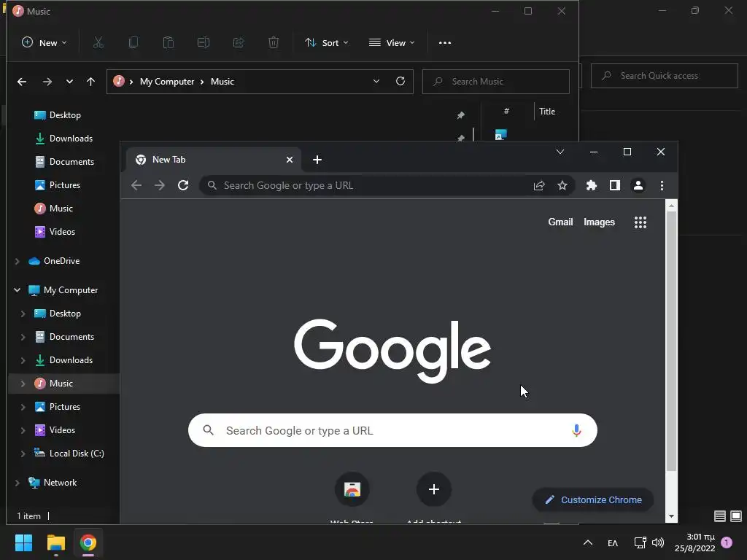
Task: Open the Web Store shortcut tile
Action: pos(352,489)
